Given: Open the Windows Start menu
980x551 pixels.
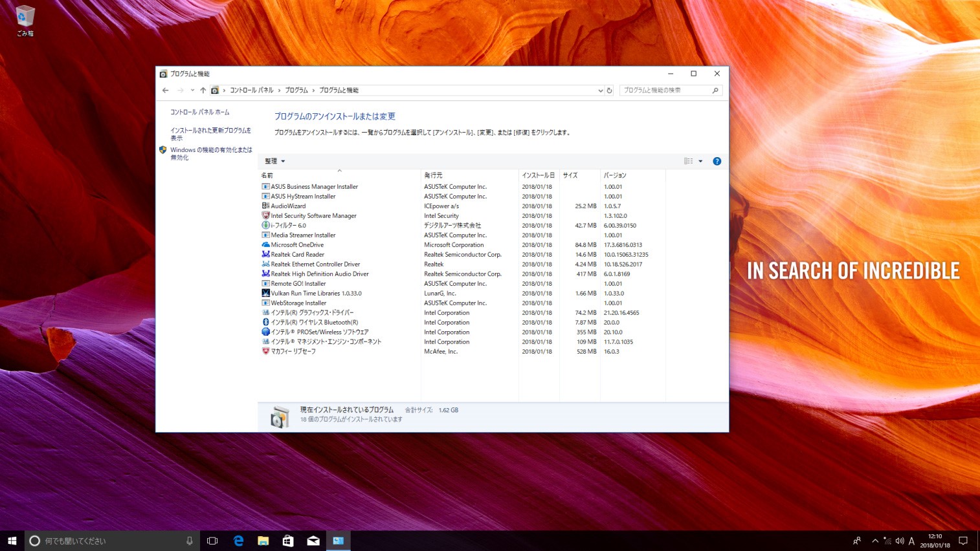Looking at the screenshot, I should (x=12, y=541).
